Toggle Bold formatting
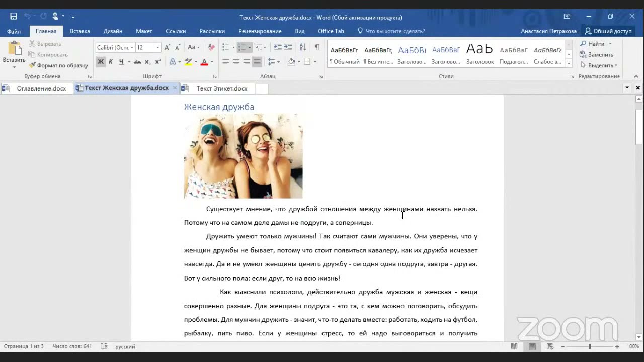This screenshot has width=644, height=362. tap(101, 62)
